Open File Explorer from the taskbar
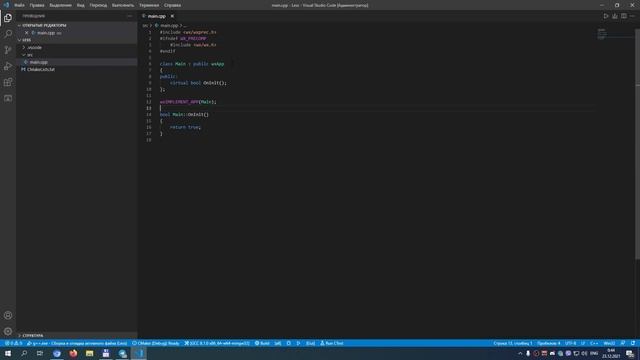This screenshot has height=360, width=640. click(x=89, y=353)
